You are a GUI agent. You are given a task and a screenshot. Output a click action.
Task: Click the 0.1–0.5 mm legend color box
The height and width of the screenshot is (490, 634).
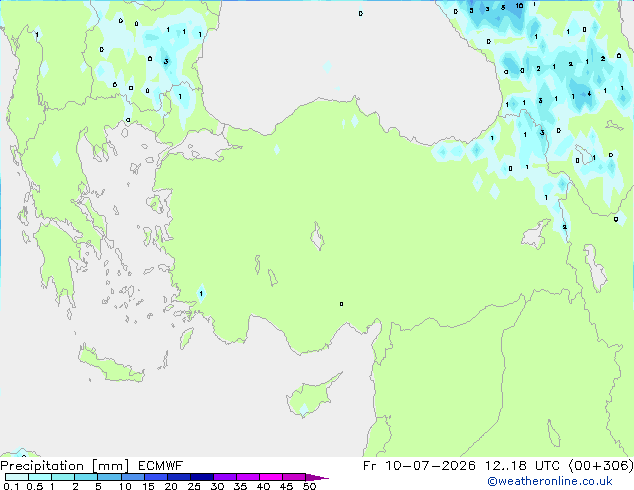pyautogui.click(x=17, y=477)
